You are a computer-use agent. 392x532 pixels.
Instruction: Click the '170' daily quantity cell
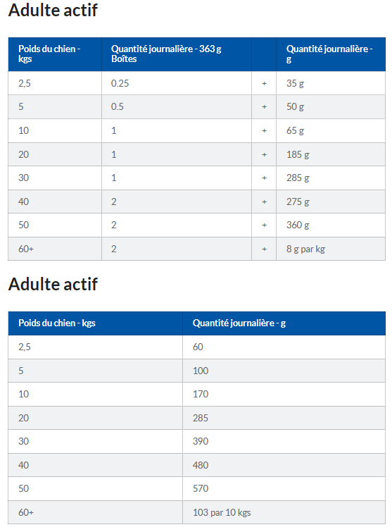(x=284, y=395)
